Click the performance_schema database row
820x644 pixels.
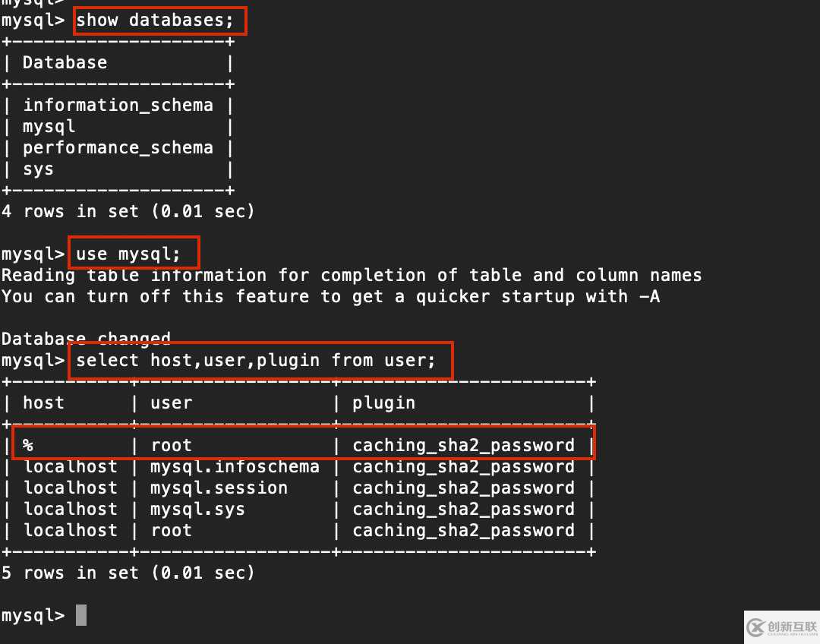point(118,148)
